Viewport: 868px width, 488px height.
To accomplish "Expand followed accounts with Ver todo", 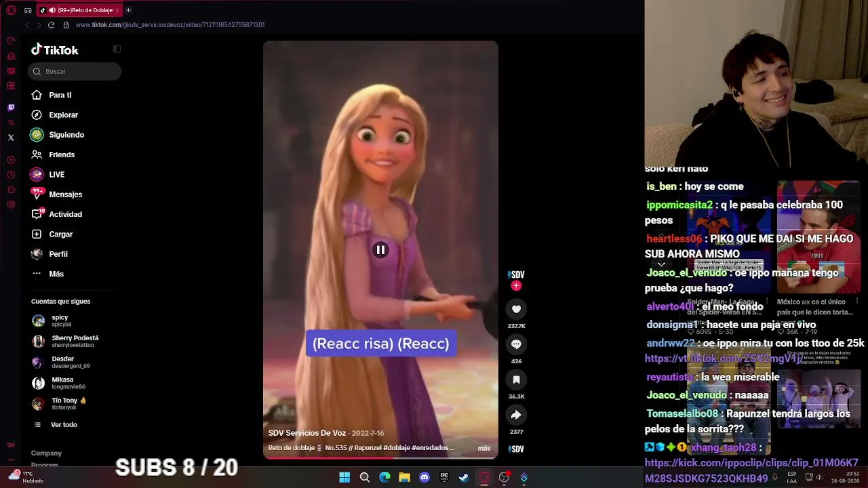I will (x=55, y=425).
